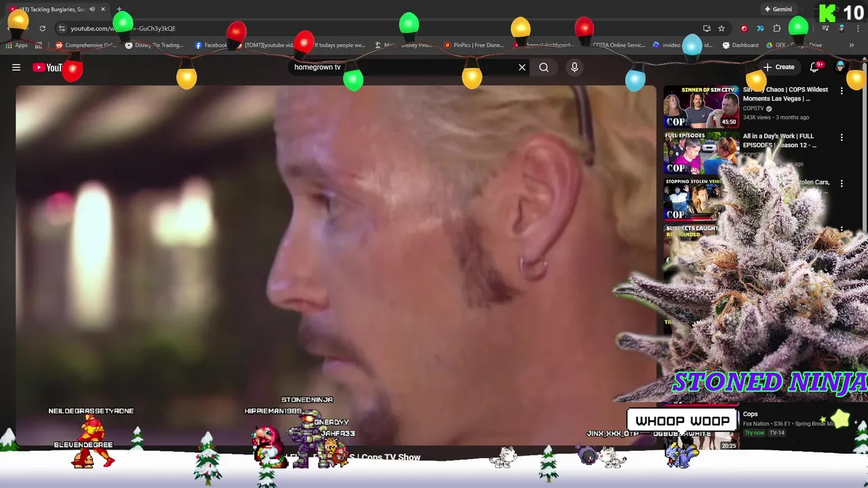This screenshot has height=488, width=868.
Task: Open Dashboard bookmark
Action: click(x=741, y=45)
